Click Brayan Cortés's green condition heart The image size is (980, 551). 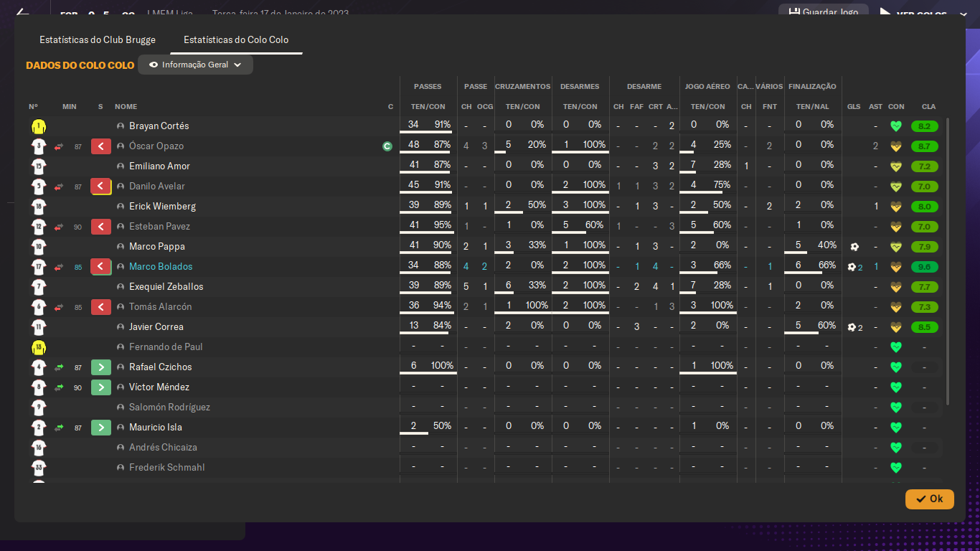[895, 126]
